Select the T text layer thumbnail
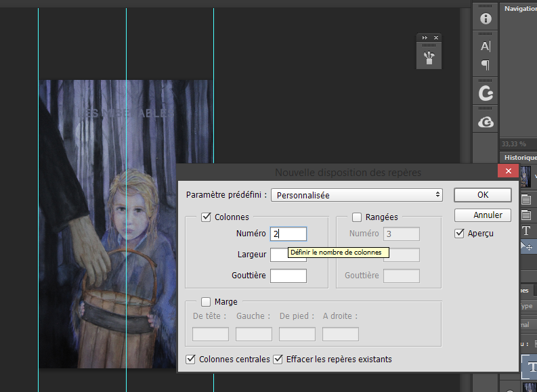This screenshot has width=537, height=392. tap(530, 367)
